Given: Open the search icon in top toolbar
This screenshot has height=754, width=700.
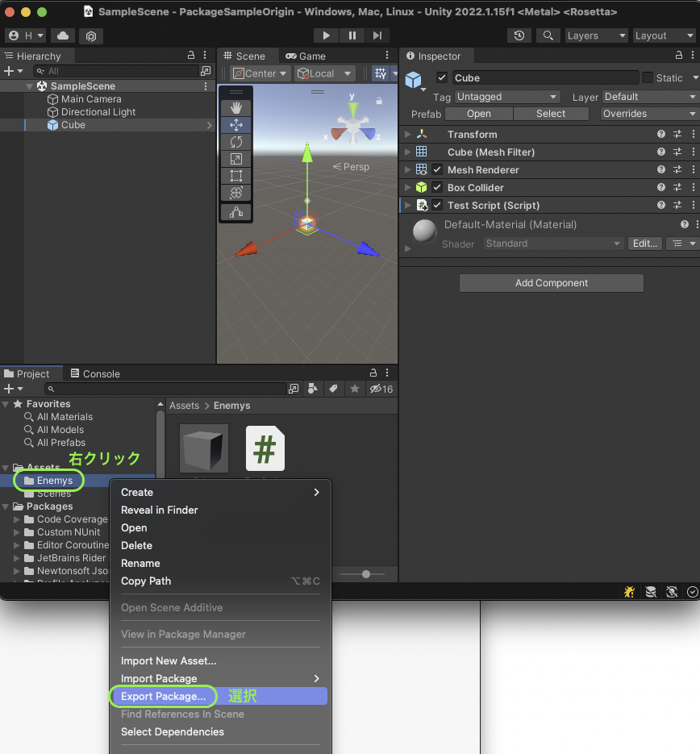Looking at the screenshot, I should [548, 35].
